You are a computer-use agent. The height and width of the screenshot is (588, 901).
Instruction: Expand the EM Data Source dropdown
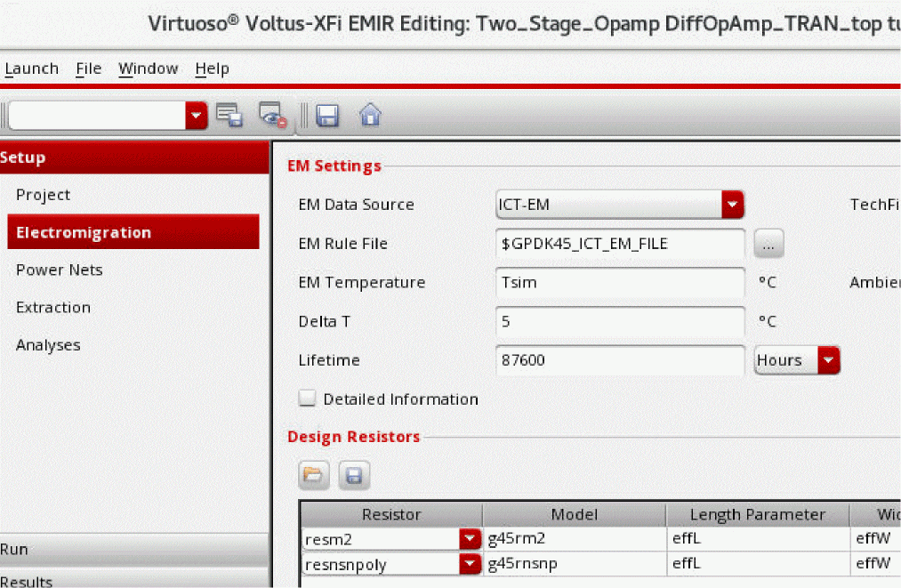click(x=731, y=205)
